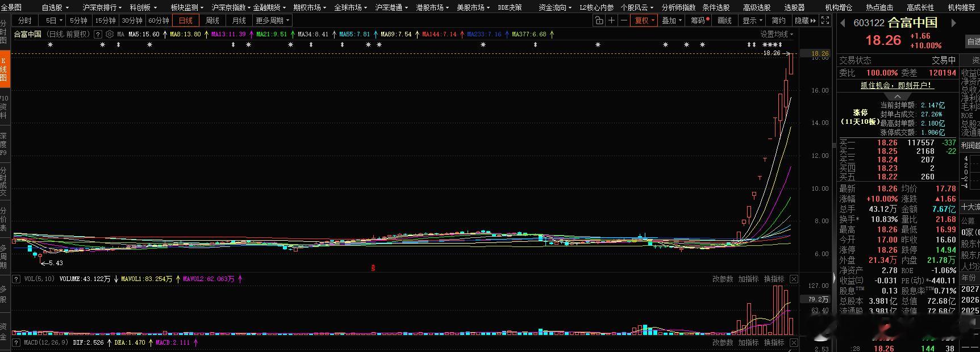
Task: Select 日线 daily period tab
Action: [x=185, y=20]
